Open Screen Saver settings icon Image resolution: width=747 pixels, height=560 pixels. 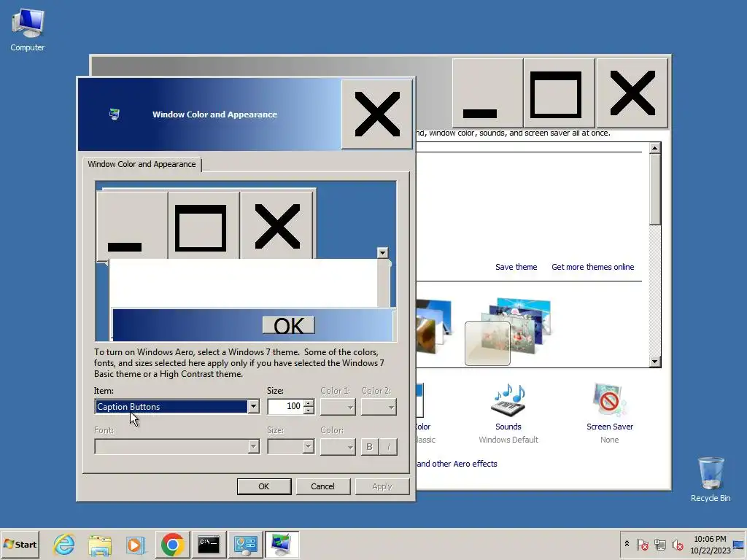609,400
